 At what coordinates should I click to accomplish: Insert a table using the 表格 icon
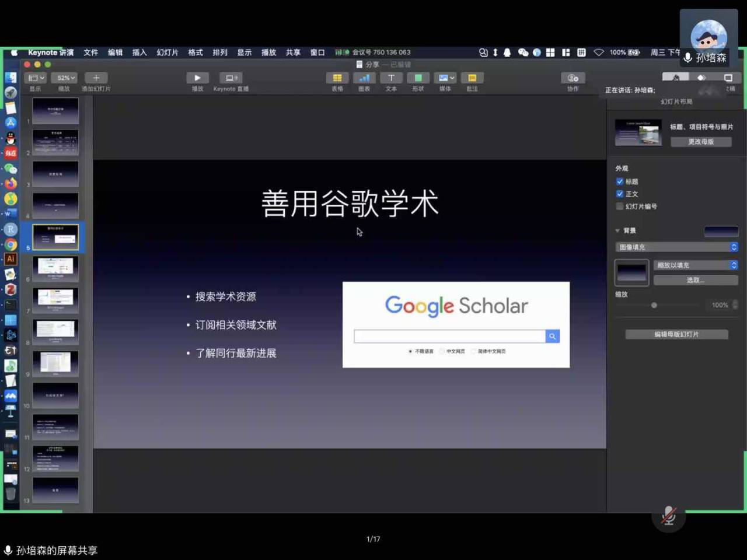pos(337,78)
